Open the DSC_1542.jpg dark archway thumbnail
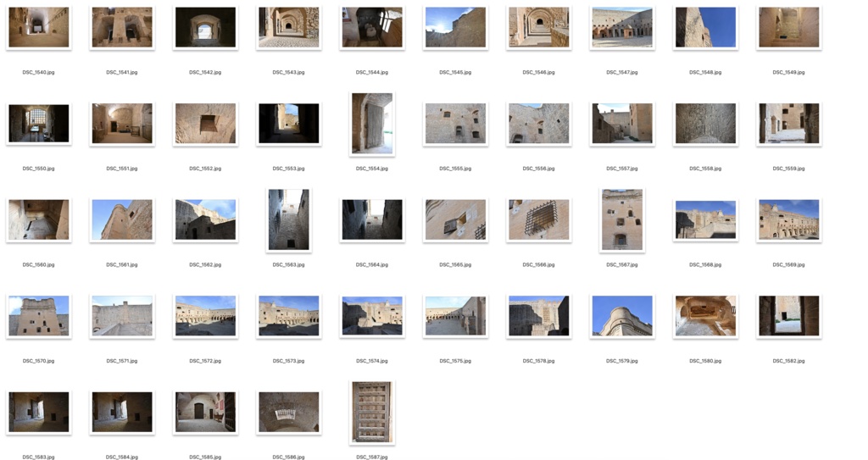The image size is (868, 460). coord(205,27)
